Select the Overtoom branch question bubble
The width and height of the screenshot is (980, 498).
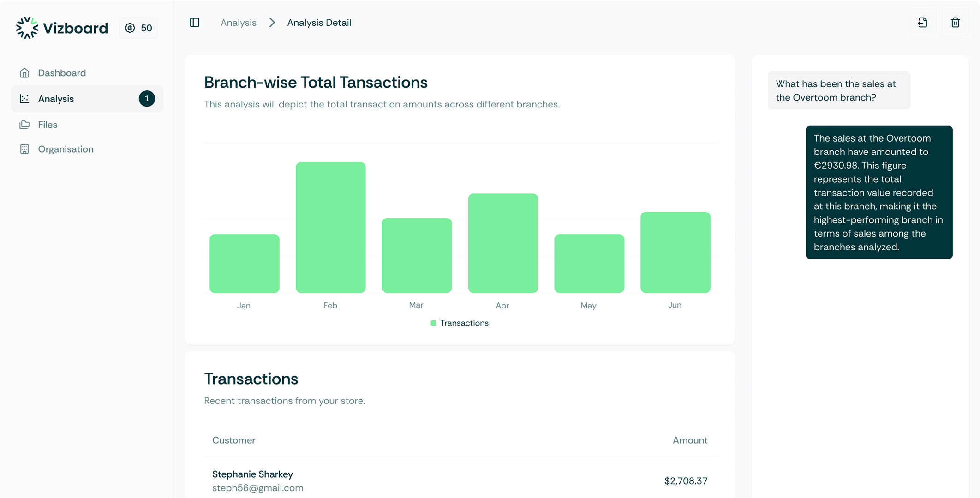point(838,90)
